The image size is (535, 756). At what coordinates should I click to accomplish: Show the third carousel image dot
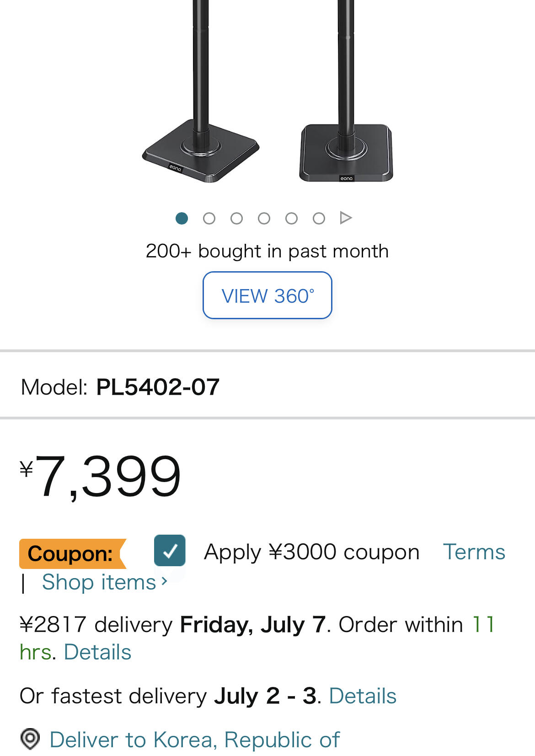coord(236,218)
